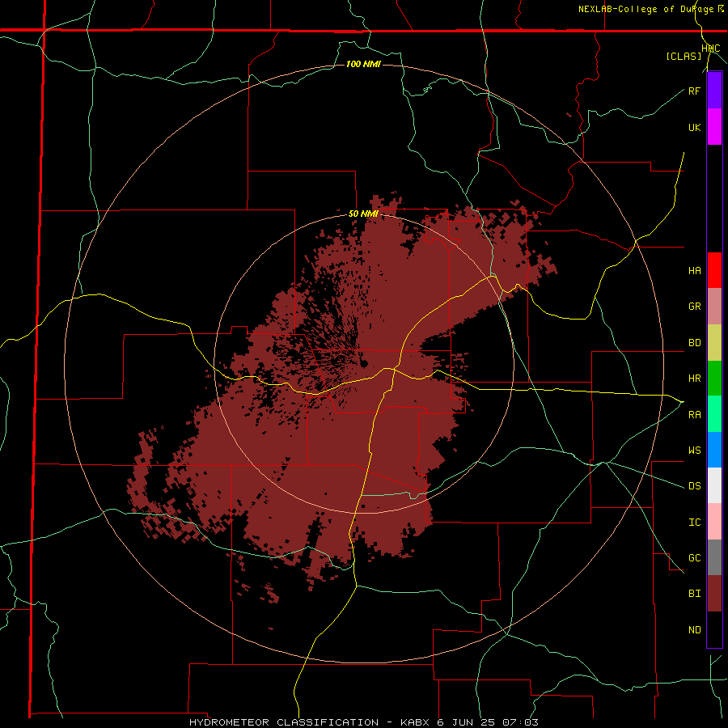The width and height of the screenshot is (728, 728).
Task: Click the 100 NMI range ring label
Action: [363, 64]
